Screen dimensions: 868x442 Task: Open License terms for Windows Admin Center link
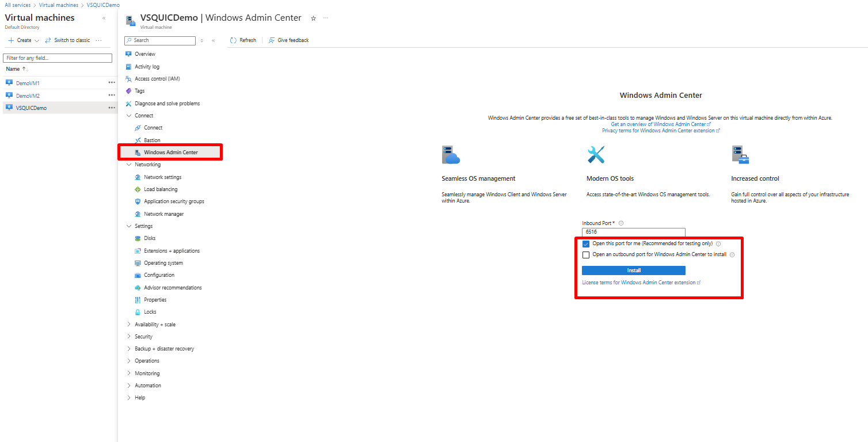point(641,283)
